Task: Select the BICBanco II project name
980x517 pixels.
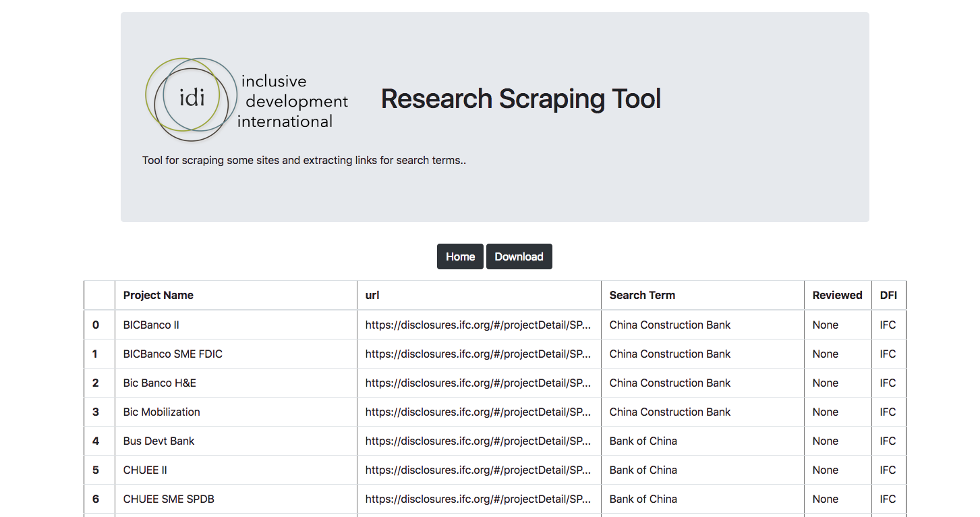Action: [151, 325]
